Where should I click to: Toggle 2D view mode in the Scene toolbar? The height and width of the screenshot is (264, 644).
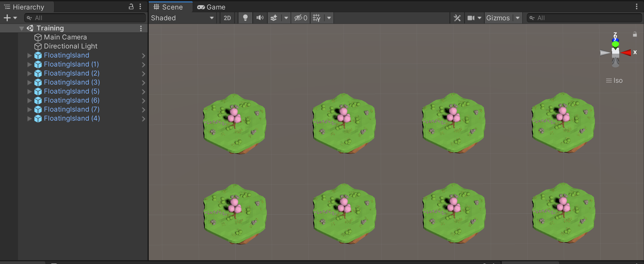pyautogui.click(x=227, y=18)
